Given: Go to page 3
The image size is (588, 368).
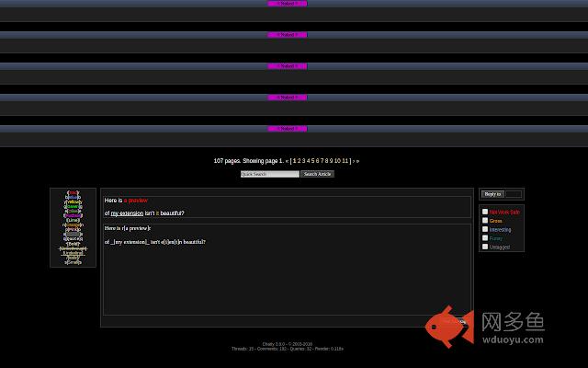Looking at the screenshot, I should pyautogui.click(x=303, y=161).
